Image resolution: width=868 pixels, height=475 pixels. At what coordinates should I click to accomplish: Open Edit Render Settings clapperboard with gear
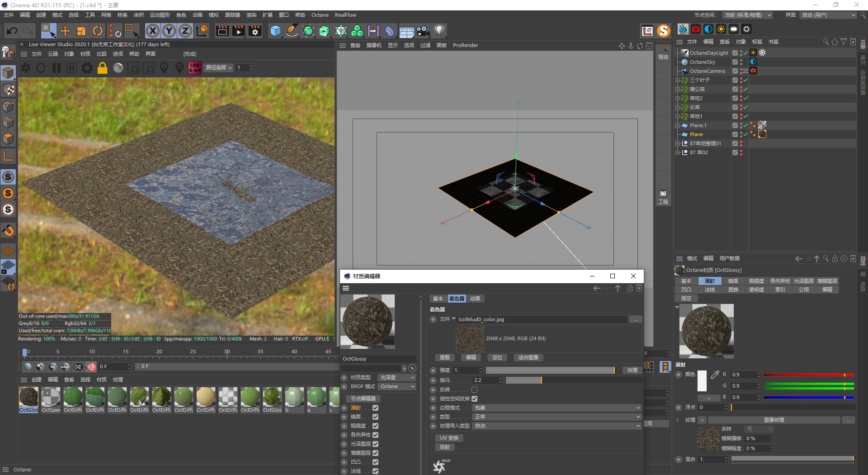click(x=255, y=31)
